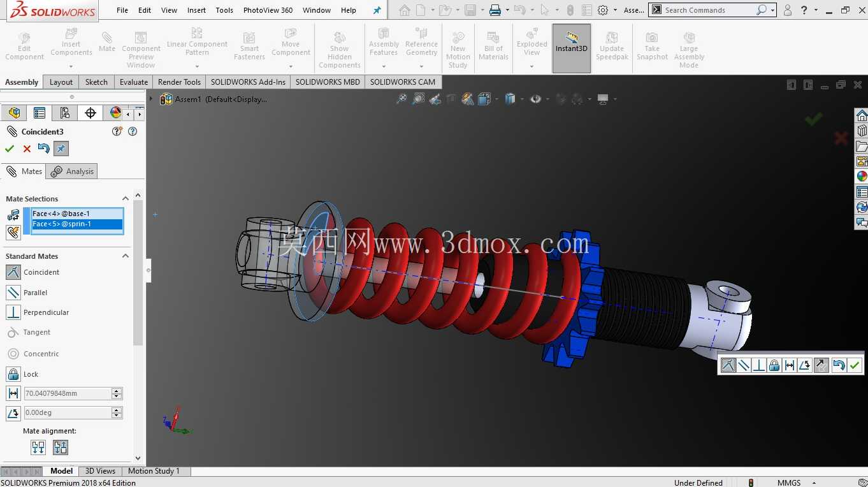Accept mate in popup toolbar checkmark
This screenshot has width=868, height=487.
click(x=855, y=365)
